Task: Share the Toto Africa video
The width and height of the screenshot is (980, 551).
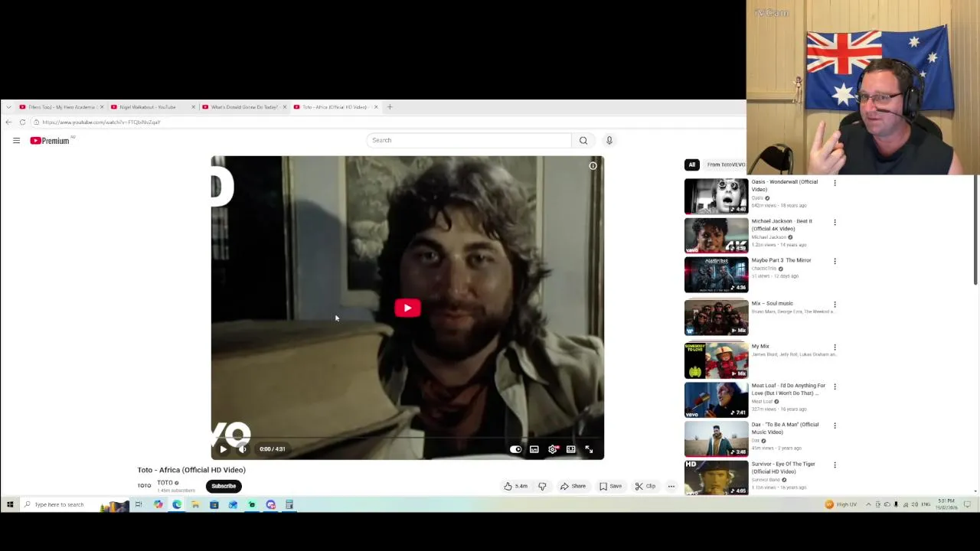Action: click(x=573, y=486)
